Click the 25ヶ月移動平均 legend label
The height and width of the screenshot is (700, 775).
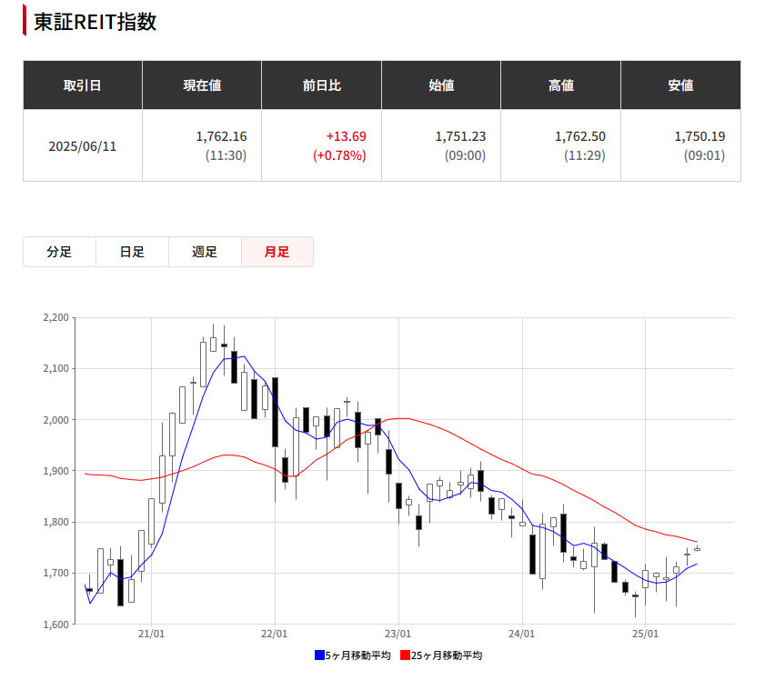click(x=447, y=655)
